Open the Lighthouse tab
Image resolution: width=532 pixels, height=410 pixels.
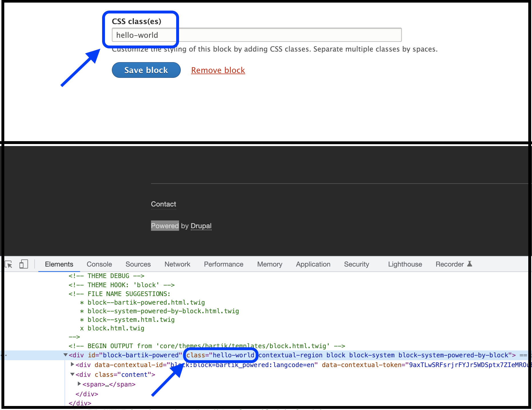coord(405,264)
